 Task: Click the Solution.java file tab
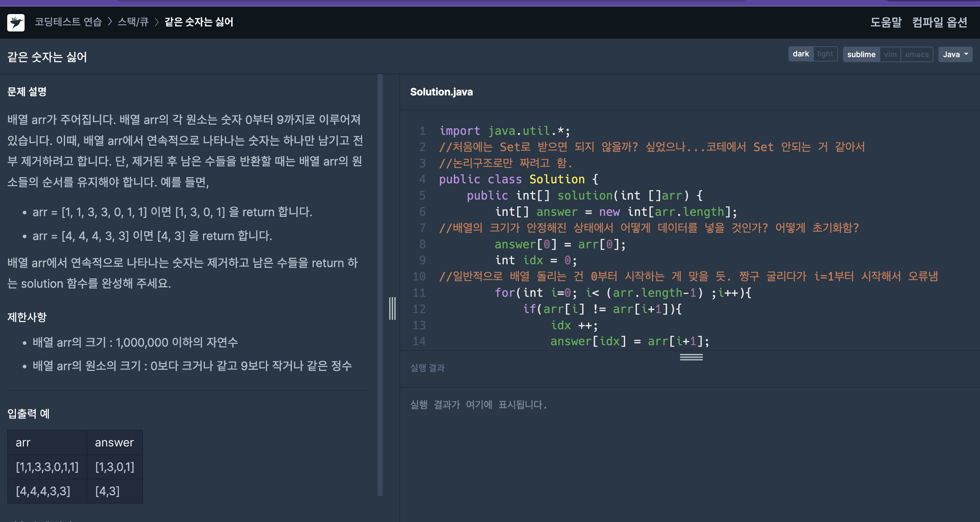click(x=441, y=92)
